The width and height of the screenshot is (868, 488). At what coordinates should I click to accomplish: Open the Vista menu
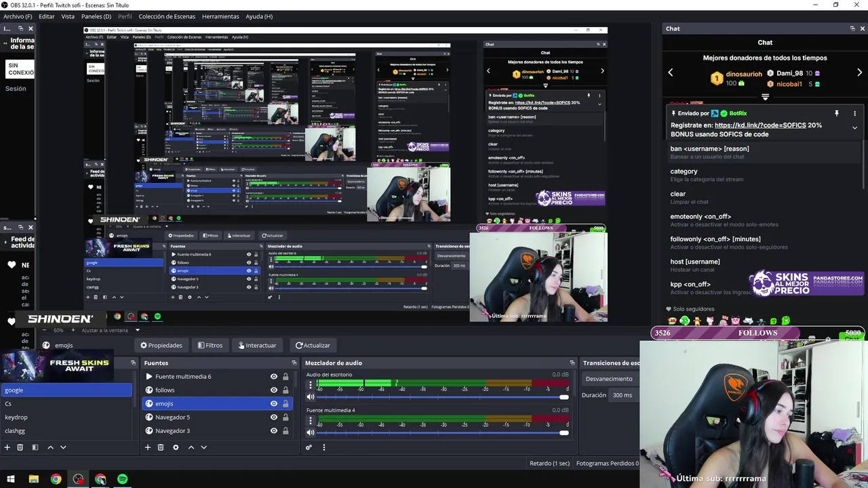pyautogui.click(x=68, y=16)
